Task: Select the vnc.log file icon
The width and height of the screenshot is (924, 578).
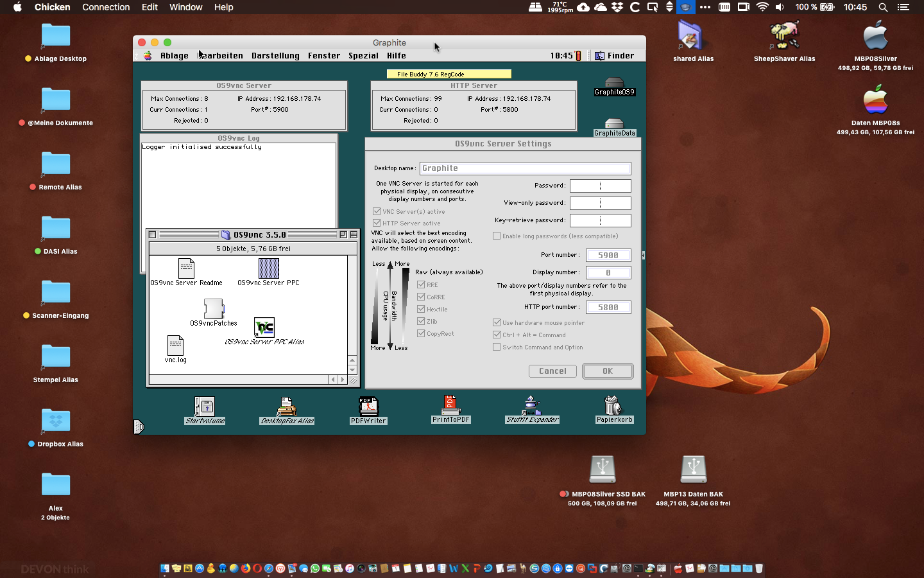Action: pos(175,346)
